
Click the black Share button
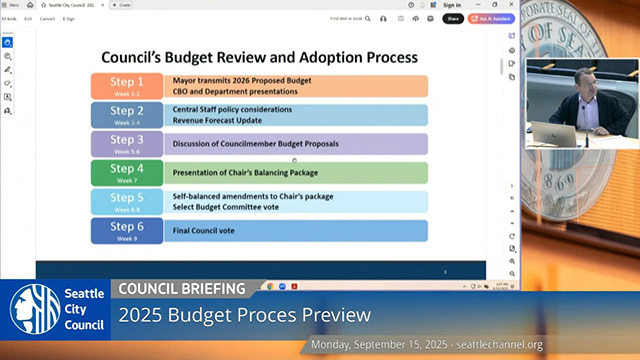453,19
